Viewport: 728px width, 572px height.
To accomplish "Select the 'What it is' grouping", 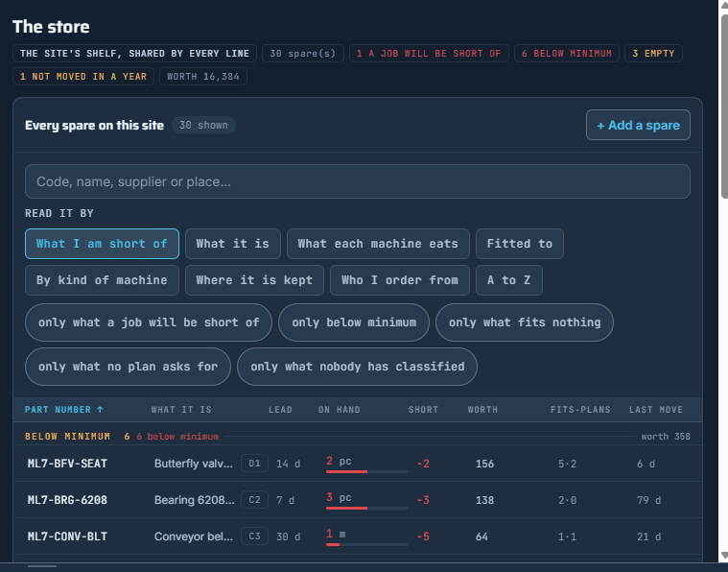I will click(x=233, y=244).
